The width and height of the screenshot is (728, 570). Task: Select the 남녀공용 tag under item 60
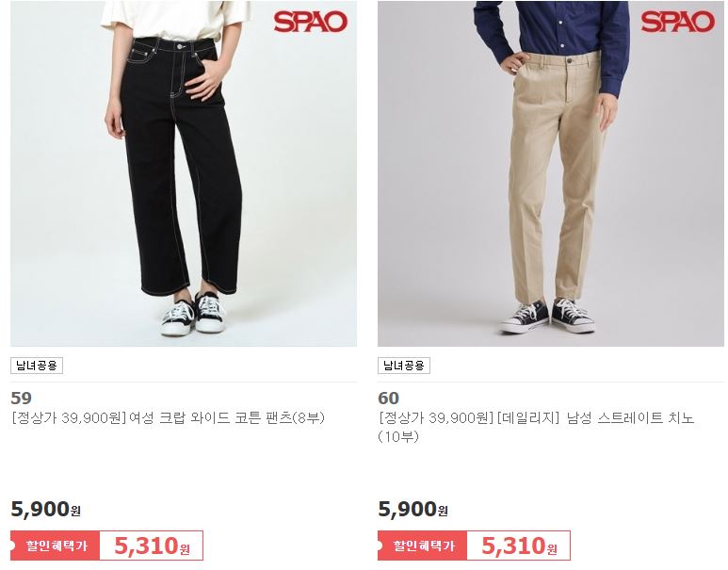coord(404,366)
